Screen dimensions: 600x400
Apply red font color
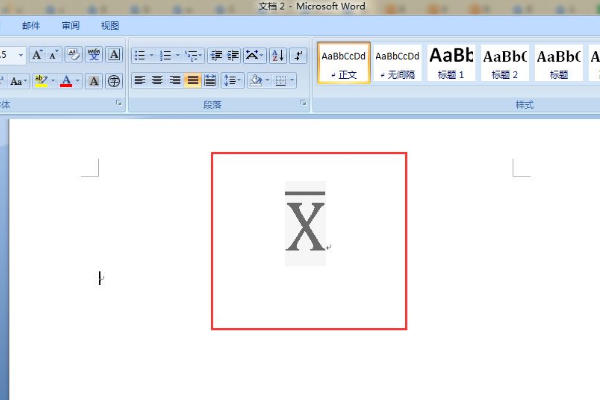point(66,81)
